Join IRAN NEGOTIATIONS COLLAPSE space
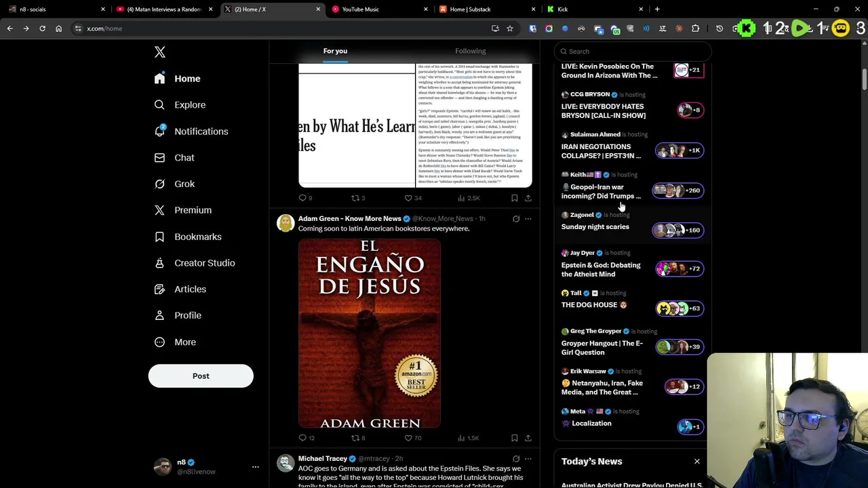 (632, 146)
